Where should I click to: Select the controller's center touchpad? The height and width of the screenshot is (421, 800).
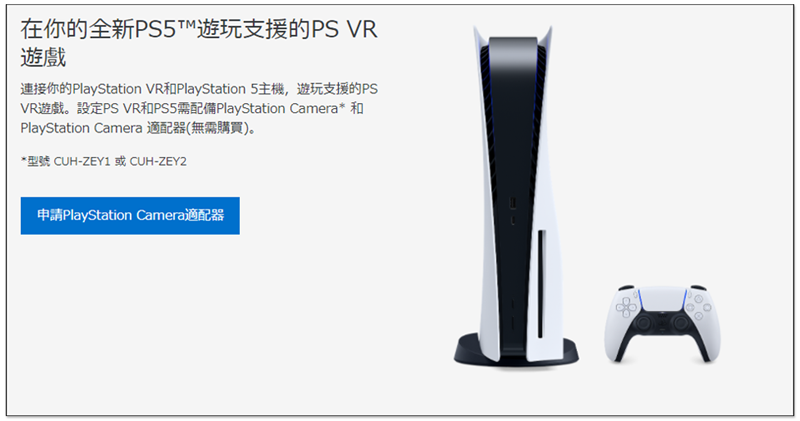coord(662,300)
